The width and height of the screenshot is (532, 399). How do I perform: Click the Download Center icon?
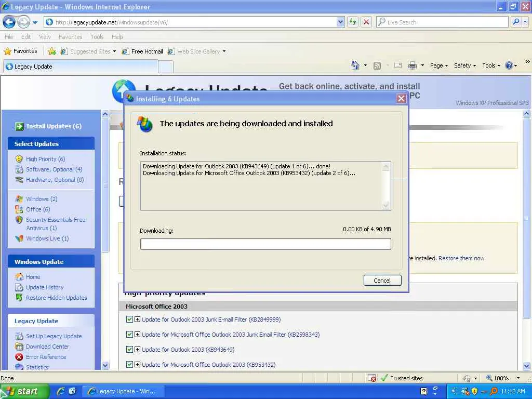tap(19, 347)
